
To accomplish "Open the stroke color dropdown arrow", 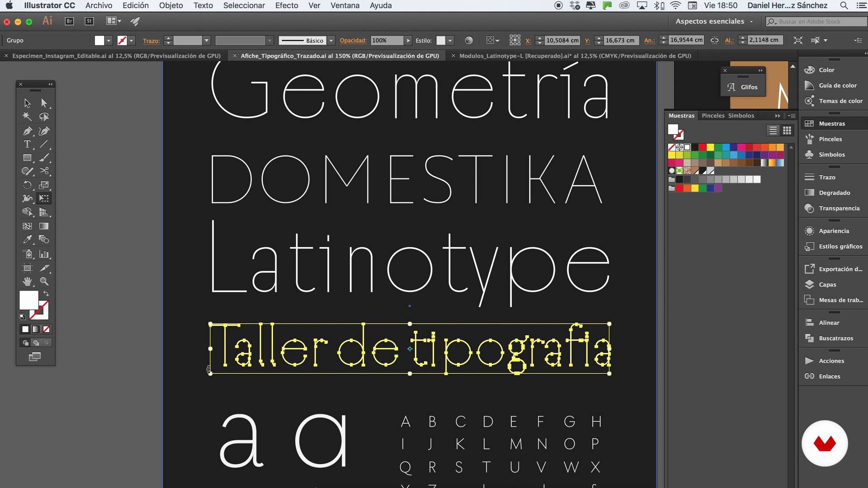I will [x=132, y=41].
